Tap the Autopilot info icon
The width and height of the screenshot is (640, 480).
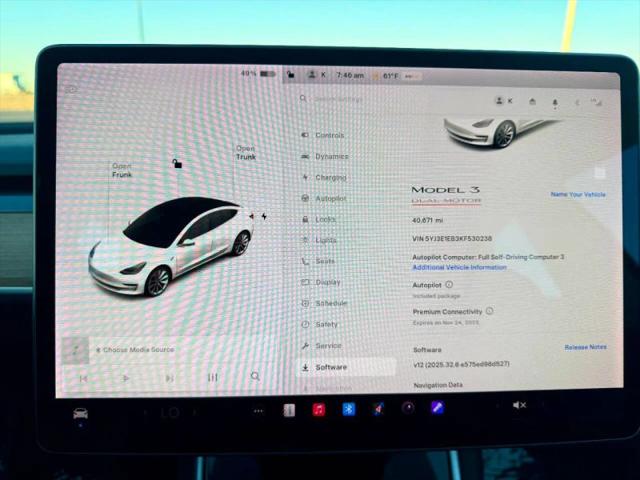[x=449, y=284]
